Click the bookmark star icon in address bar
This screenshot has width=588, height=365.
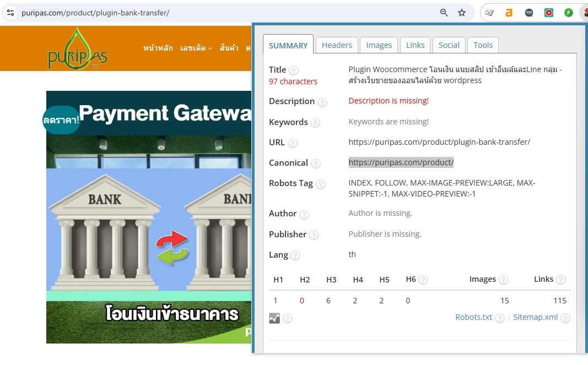tap(462, 13)
